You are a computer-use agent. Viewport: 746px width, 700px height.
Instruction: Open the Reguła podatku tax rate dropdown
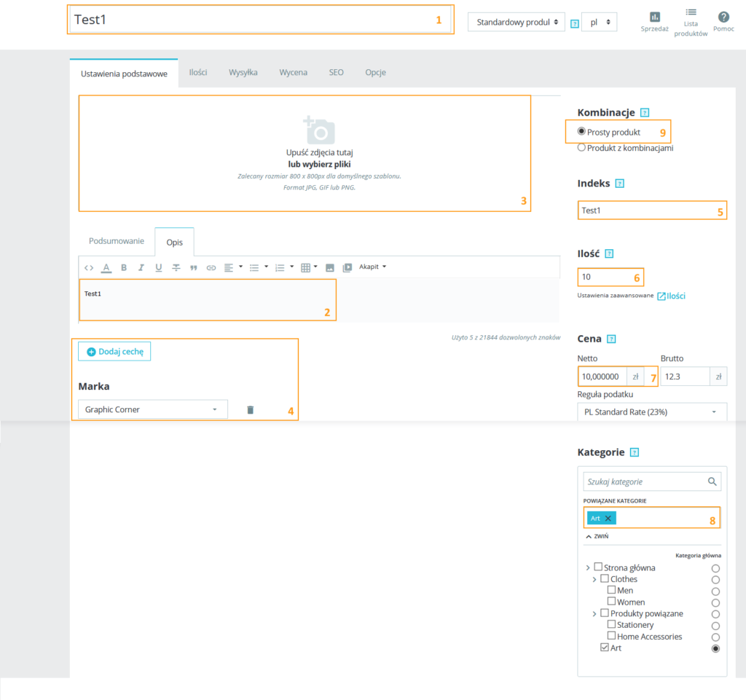(x=652, y=412)
